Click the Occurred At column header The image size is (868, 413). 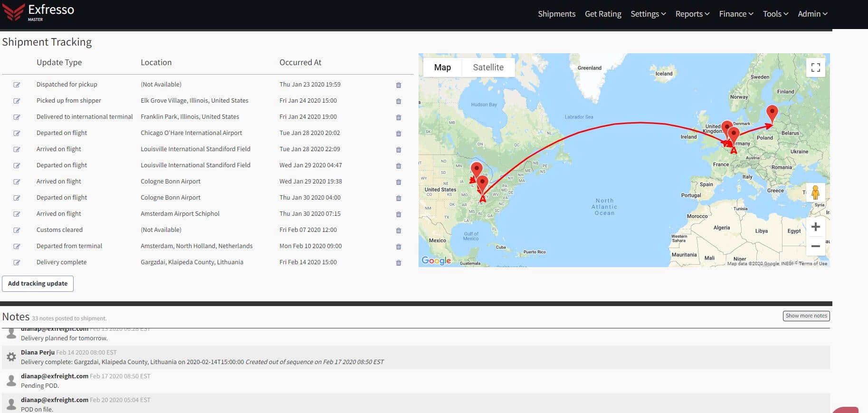(x=300, y=62)
